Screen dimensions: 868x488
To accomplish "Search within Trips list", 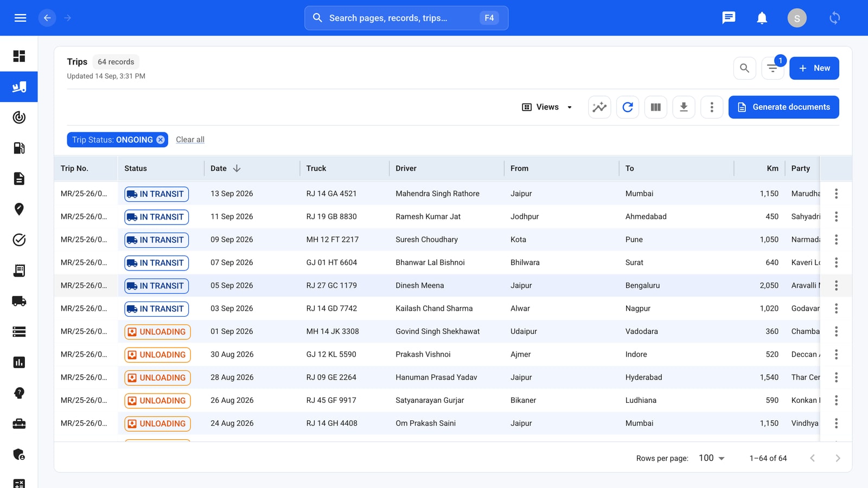I will point(744,68).
